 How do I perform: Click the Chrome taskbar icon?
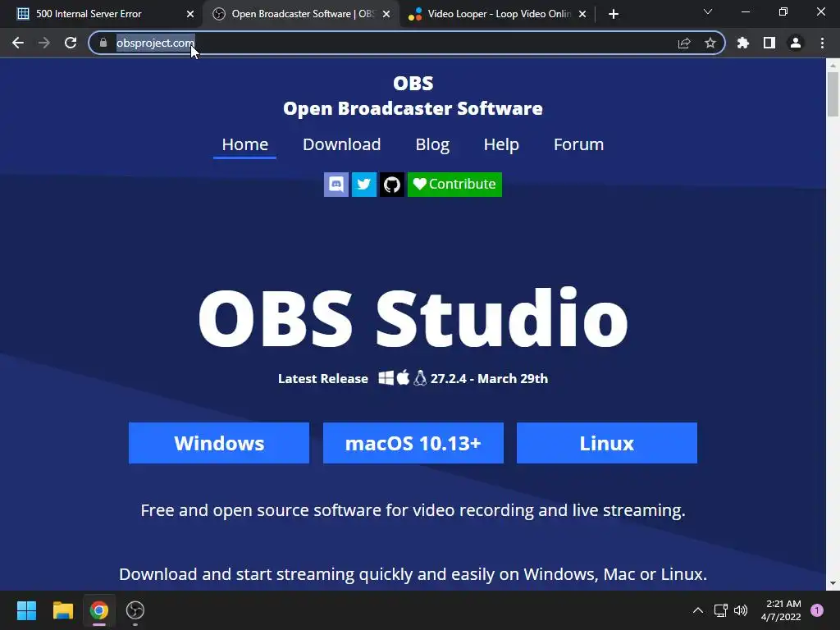click(x=99, y=610)
